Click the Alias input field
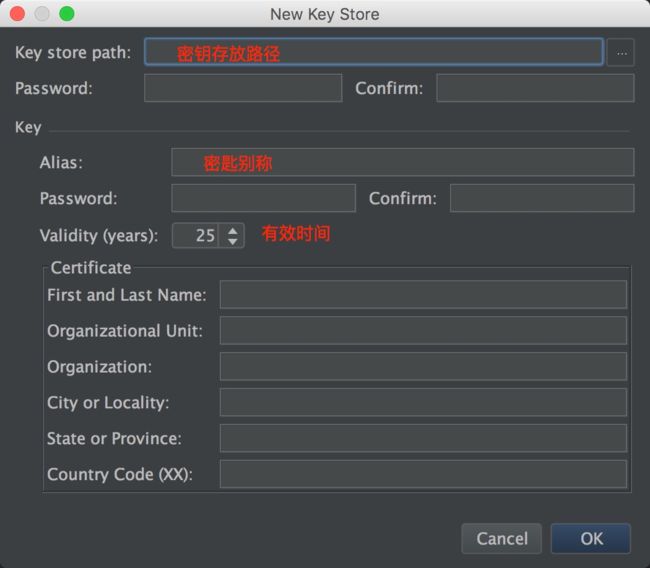This screenshot has height=568, width=650. 403,162
